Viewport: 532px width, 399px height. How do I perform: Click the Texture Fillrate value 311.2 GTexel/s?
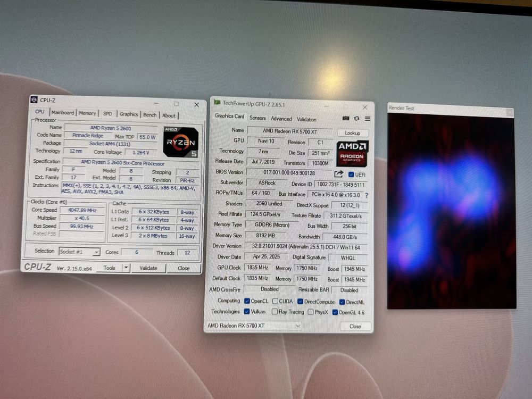click(345, 216)
